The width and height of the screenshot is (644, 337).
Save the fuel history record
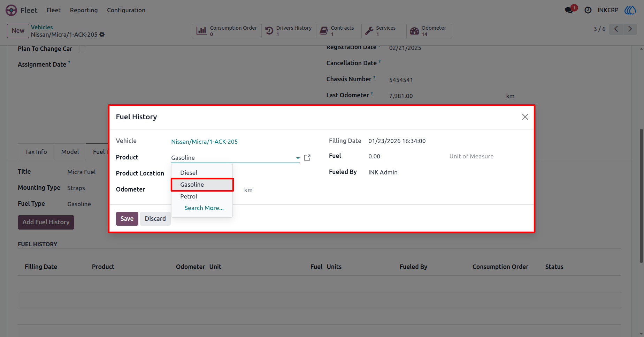(x=127, y=219)
